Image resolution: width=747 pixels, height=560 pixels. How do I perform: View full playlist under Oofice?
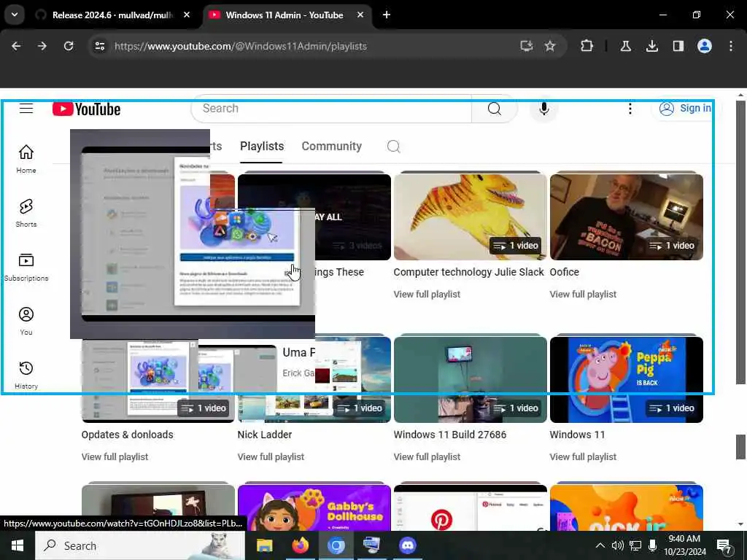point(583,295)
